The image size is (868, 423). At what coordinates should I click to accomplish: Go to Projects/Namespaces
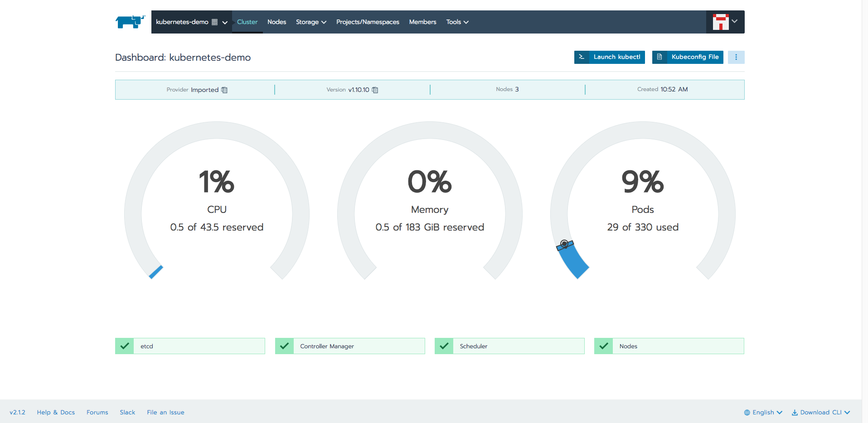[x=368, y=22]
